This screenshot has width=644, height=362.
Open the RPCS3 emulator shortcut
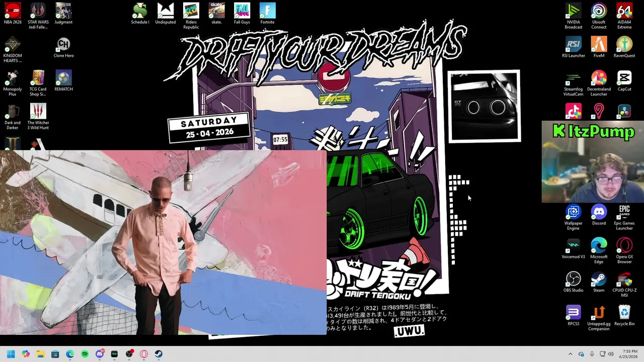(x=573, y=315)
